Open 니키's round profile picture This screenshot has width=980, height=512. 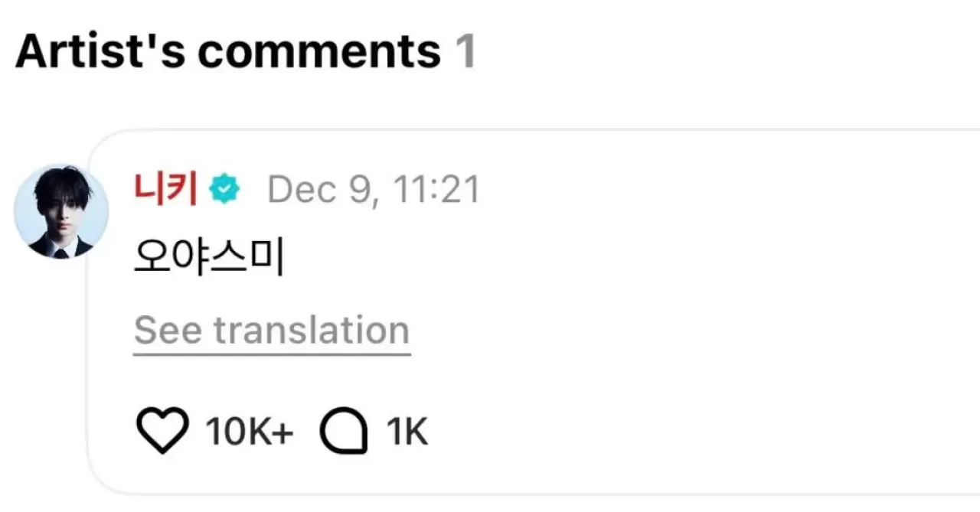(x=61, y=211)
